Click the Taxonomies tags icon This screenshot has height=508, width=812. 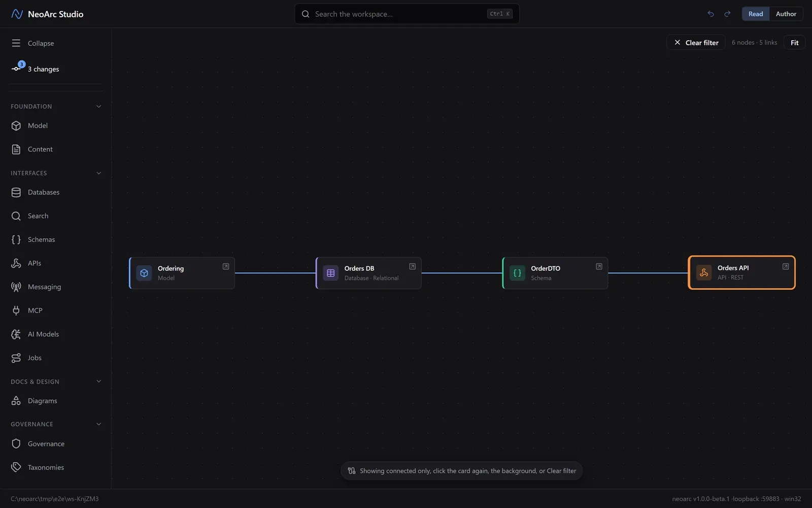click(16, 467)
